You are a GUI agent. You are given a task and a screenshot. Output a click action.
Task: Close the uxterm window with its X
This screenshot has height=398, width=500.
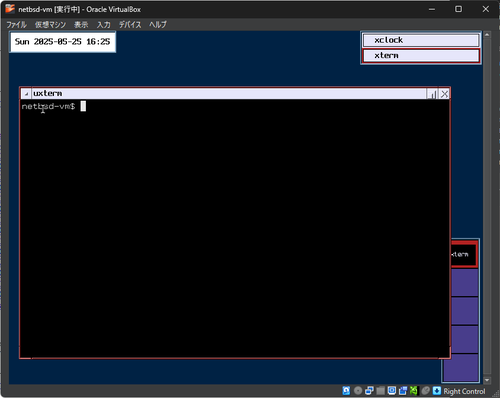[444, 94]
